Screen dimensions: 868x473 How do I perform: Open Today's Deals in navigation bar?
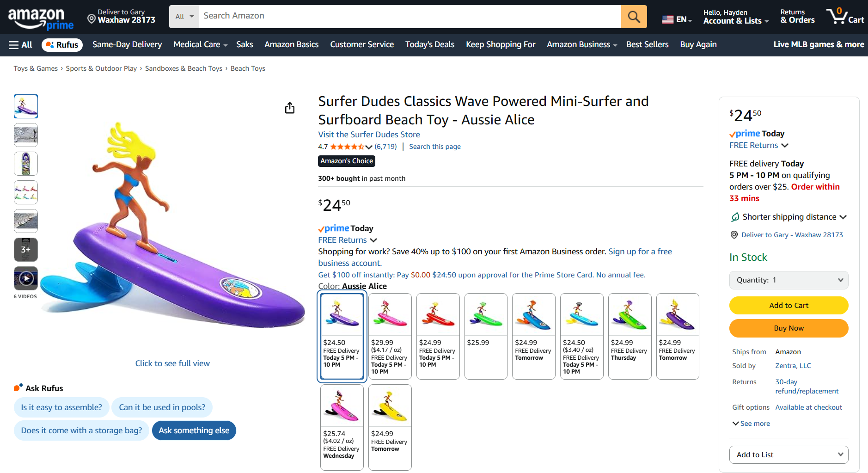pyautogui.click(x=429, y=45)
